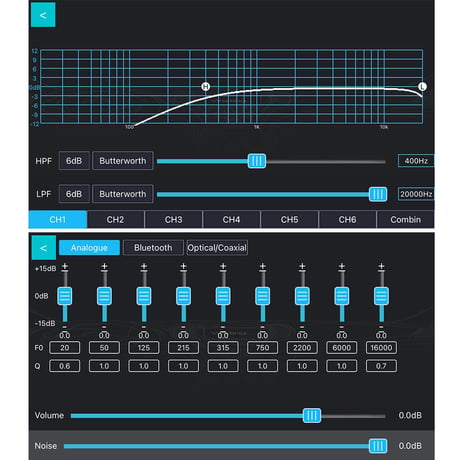This screenshot has width=460, height=460.
Task: Go back from the crossover filter screen
Action: [43, 15]
